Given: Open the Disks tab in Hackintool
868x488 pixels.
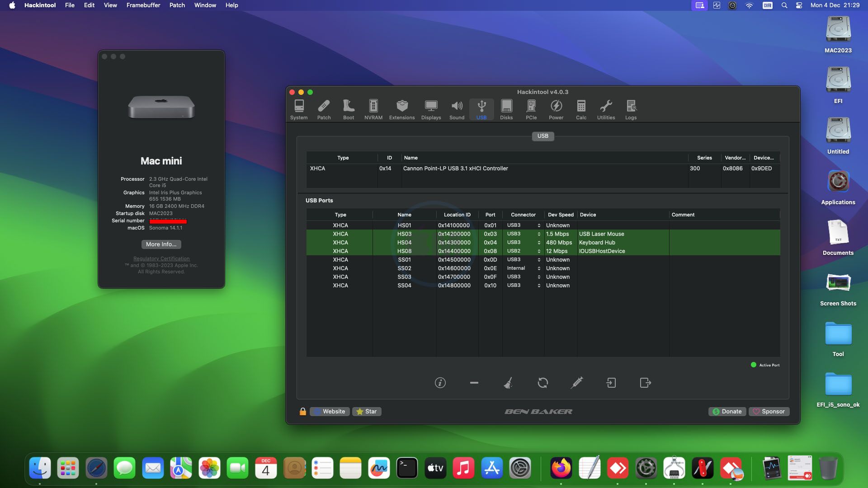Looking at the screenshot, I should click(x=506, y=110).
